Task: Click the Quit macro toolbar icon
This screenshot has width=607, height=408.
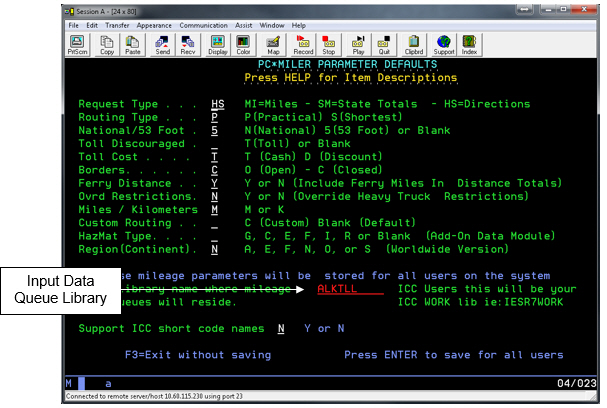Action: (384, 45)
